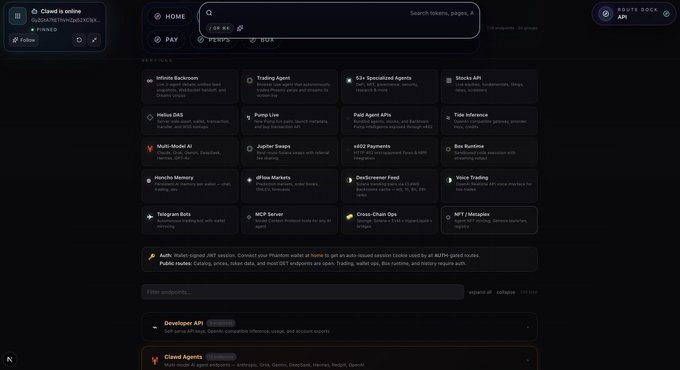The width and height of the screenshot is (680, 370).
Task: Click the refresh icon in Clawd panel
Action: tap(79, 40)
